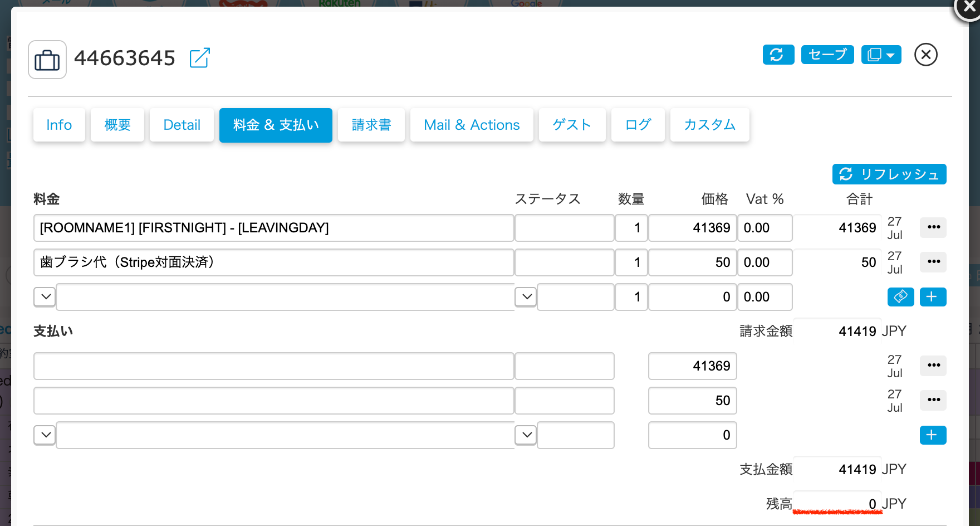This screenshot has height=526, width=980.
Task: Open options menu for 歯ブラシ代 charge row
Action: click(933, 262)
